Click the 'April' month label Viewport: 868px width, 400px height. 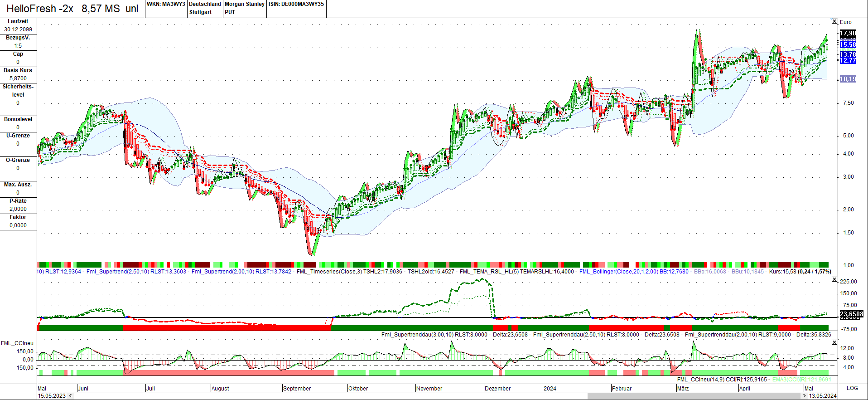pos(744,389)
